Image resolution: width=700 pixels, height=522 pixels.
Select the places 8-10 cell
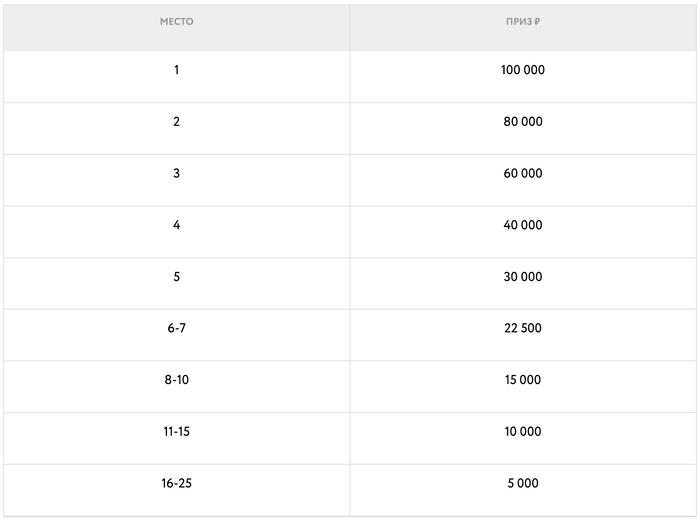tap(176, 380)
